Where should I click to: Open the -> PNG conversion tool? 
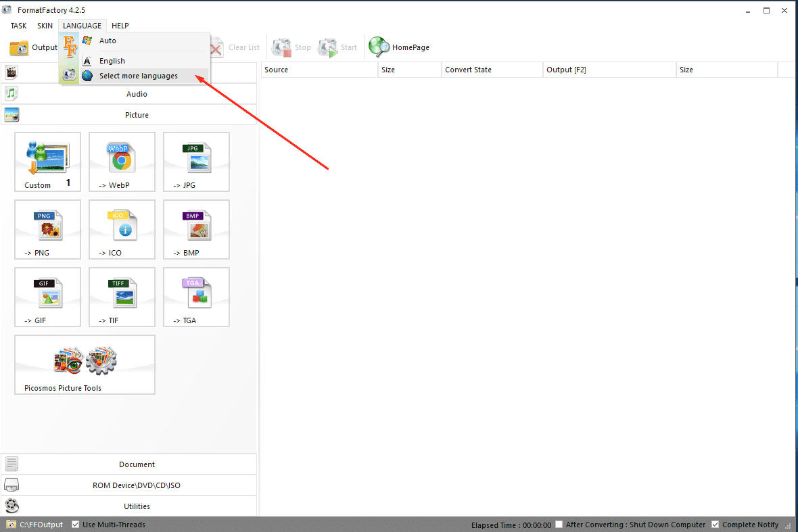tap(47, 229)
